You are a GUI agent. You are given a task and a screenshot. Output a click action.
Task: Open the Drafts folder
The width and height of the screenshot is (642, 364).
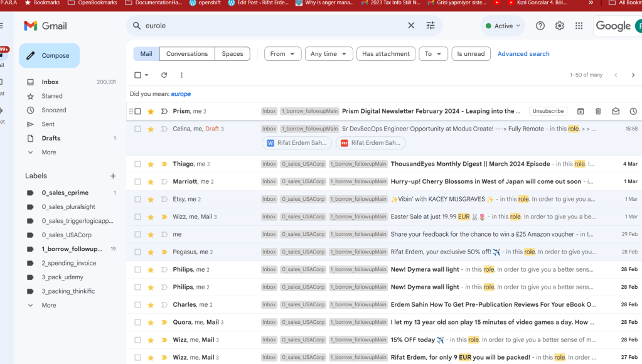click(x=51, y=139)
